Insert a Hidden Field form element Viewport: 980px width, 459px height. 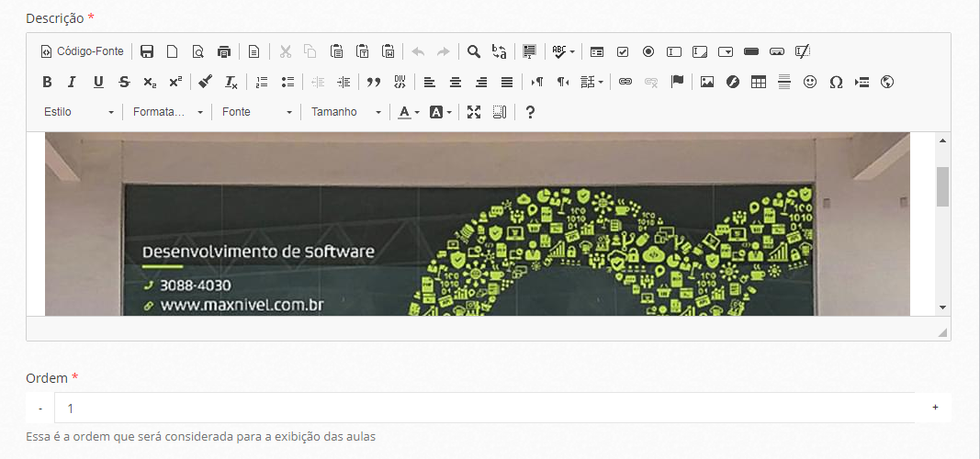[x=802, y=51]
